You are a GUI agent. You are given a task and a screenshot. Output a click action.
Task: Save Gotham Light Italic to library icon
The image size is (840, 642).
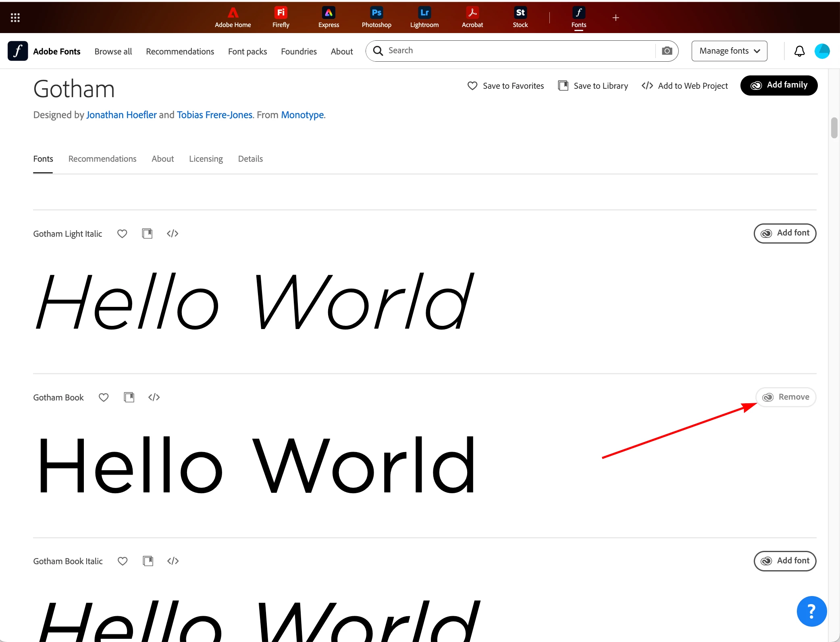(x=147, y=233)
